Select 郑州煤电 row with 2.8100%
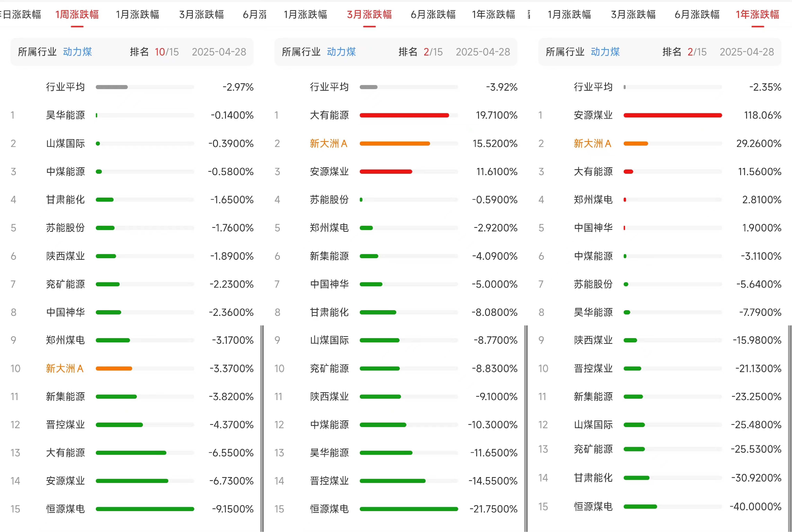This screenshot has height=532, width=792. point(660,200)
